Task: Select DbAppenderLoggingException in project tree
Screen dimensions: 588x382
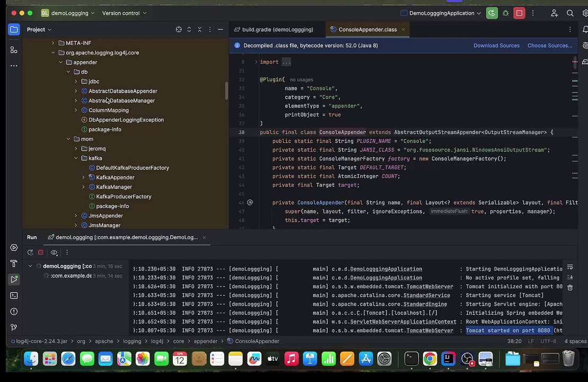Action: [126, 120]
